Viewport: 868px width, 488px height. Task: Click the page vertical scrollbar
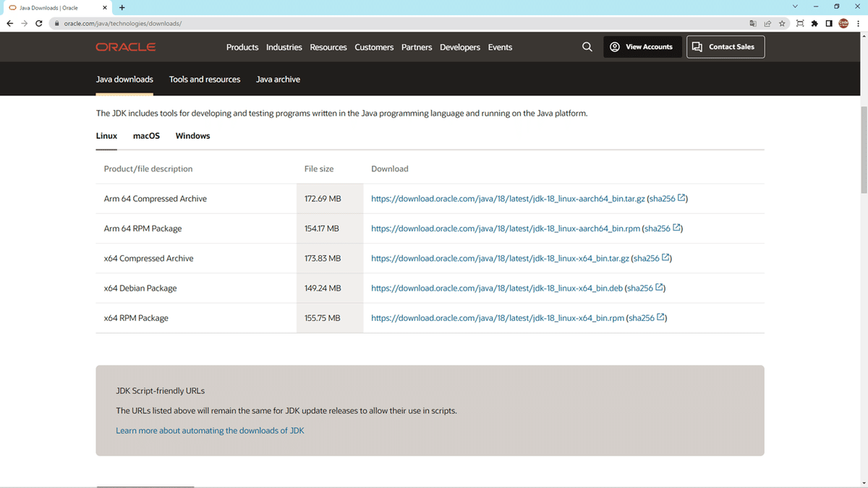(864, 149)
